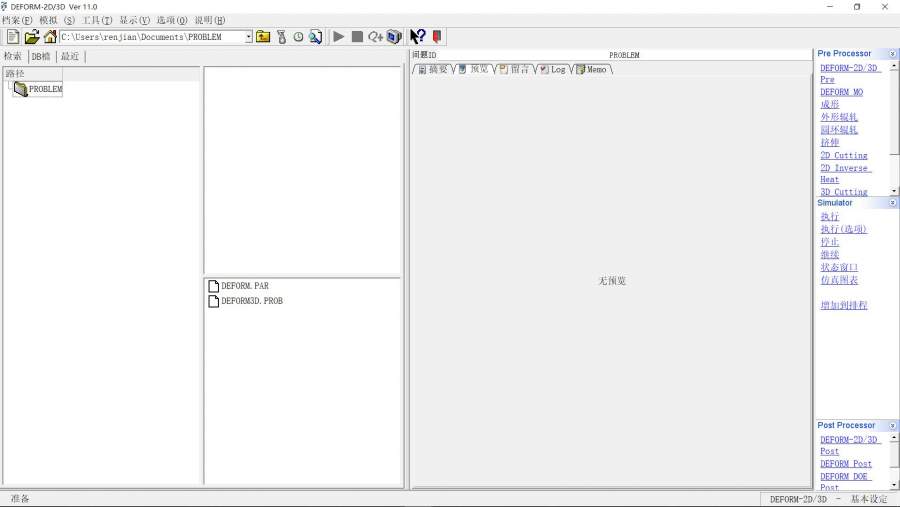Select the PROBLEM folder icon in tree
The width and height of the screenshot is (900, 507).
(x=21, y=89)
